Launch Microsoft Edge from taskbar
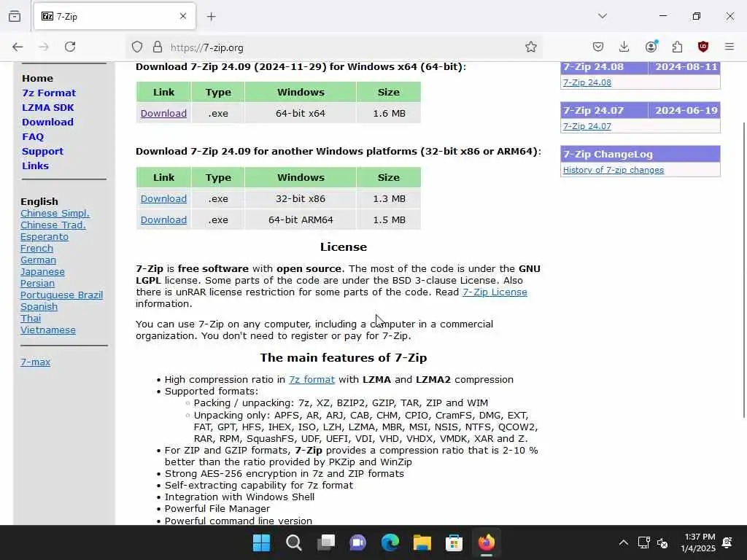The height and width of the screenshot is (560, 747). pos(390,542)
